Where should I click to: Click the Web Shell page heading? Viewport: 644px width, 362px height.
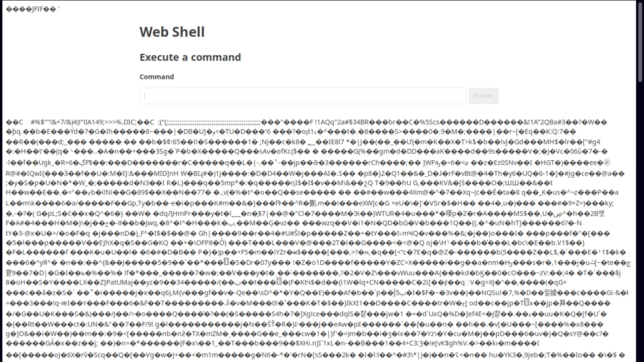point(172,32)
